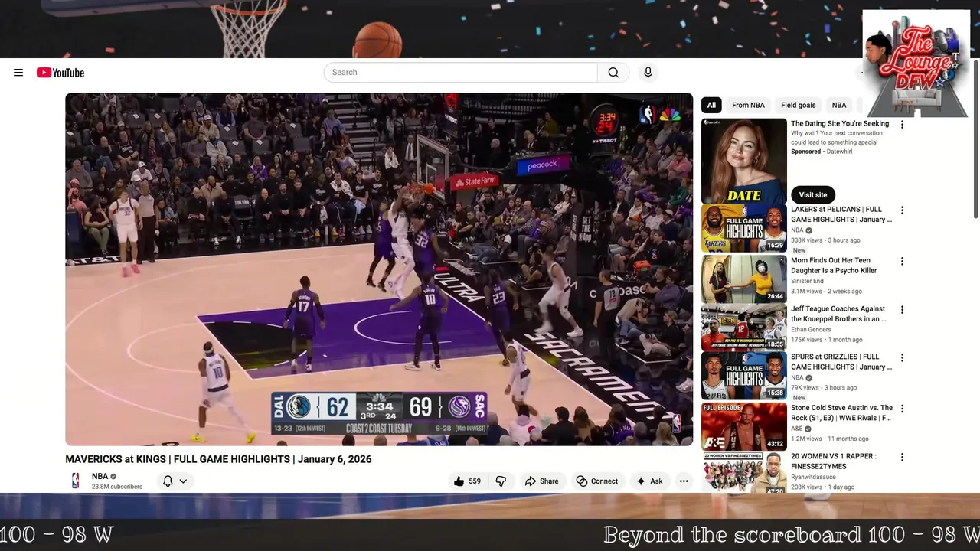Open 20 Women vs 1 Rapper thumbnail
980x551 pixels.
point(744,473)
